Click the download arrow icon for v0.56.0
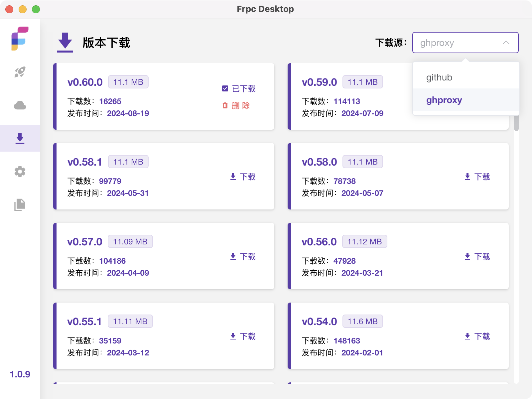Viewport: 532px width, 399px height. [x=467, y=256]
